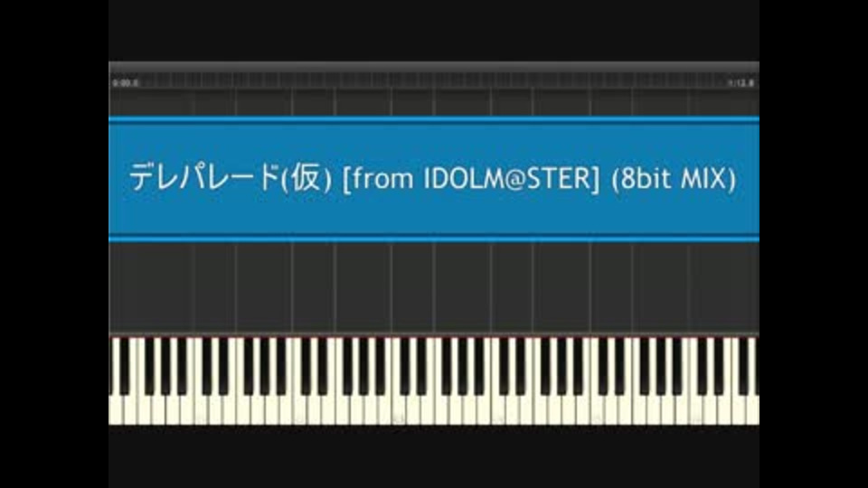
Task: Click the total duration label 1:12.8
Action: 741,83
